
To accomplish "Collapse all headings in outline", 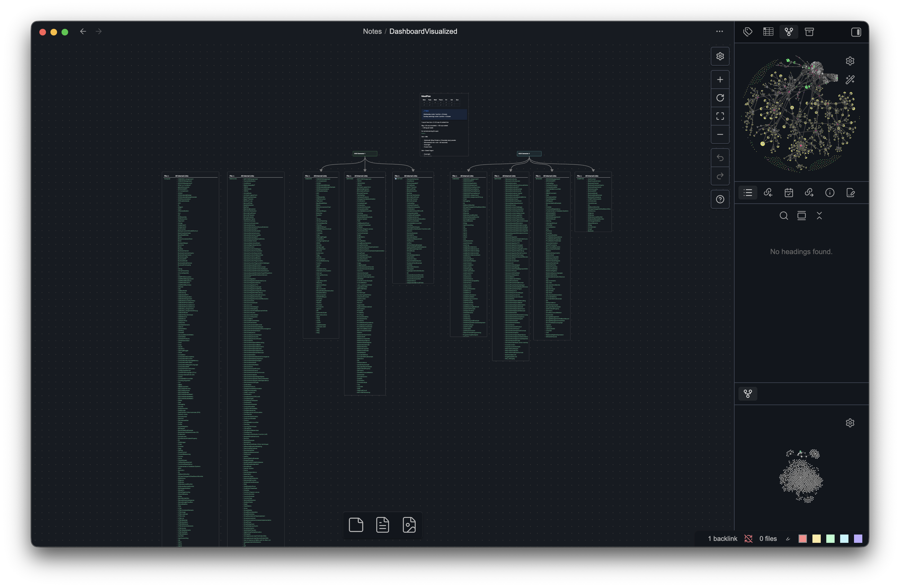I will [x=819, y=216].
